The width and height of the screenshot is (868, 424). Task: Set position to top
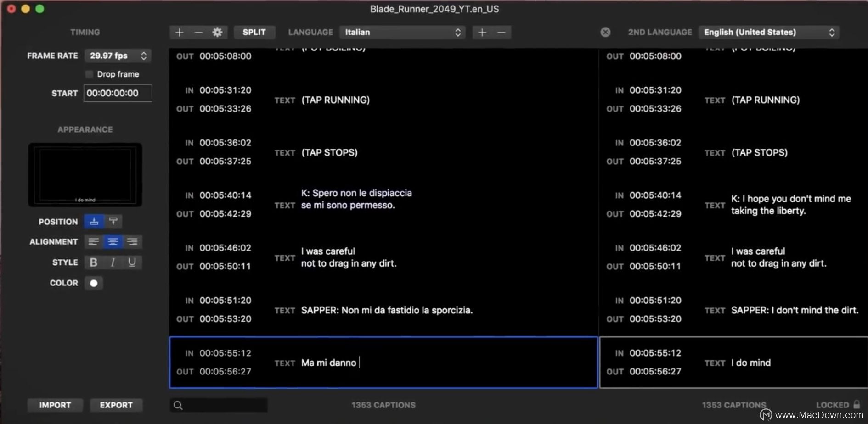113,221
